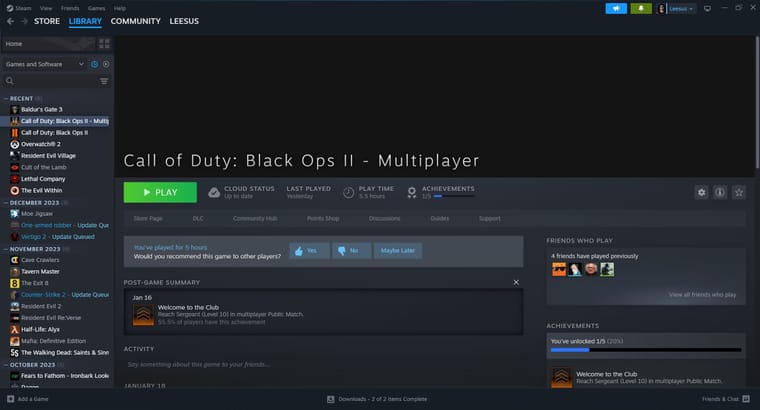
Task: Click the achievements ribbon icon
Action: [412, 192]
